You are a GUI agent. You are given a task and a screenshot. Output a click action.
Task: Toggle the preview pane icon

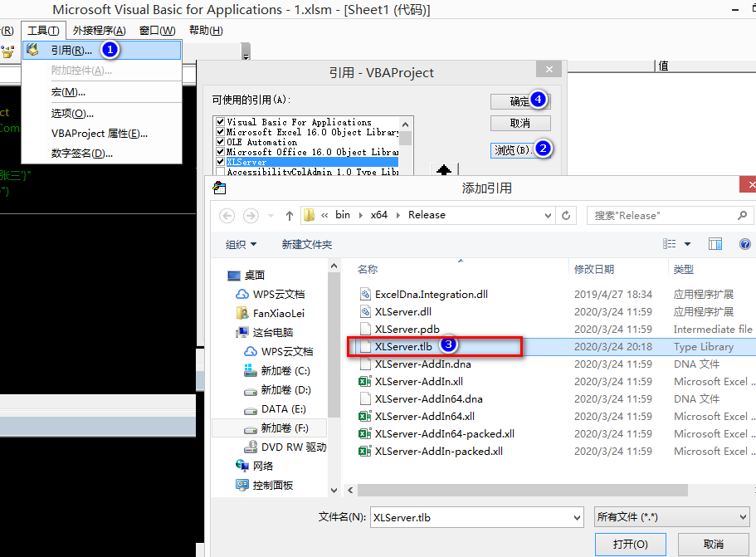click(715, 244)
